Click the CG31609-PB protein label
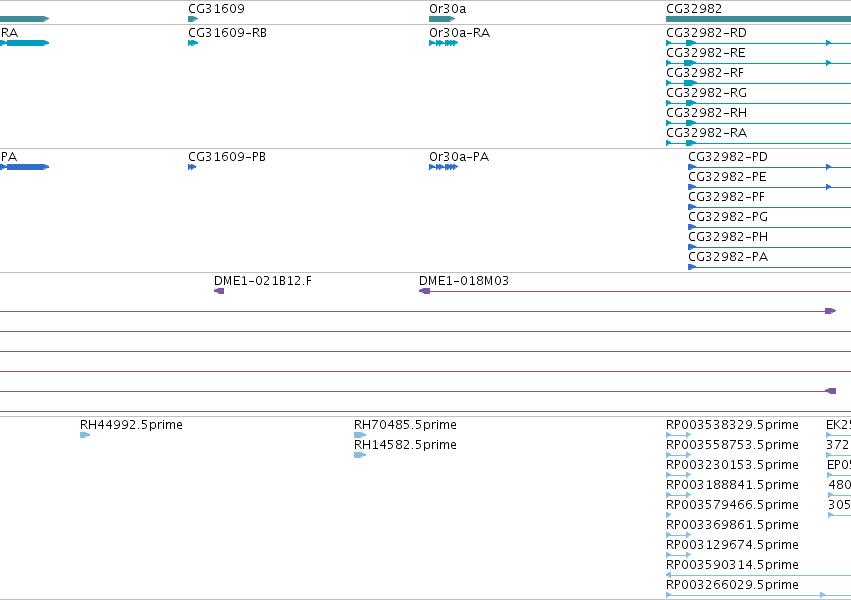Screen dimensions: 851x600 (x=227, y=157)
